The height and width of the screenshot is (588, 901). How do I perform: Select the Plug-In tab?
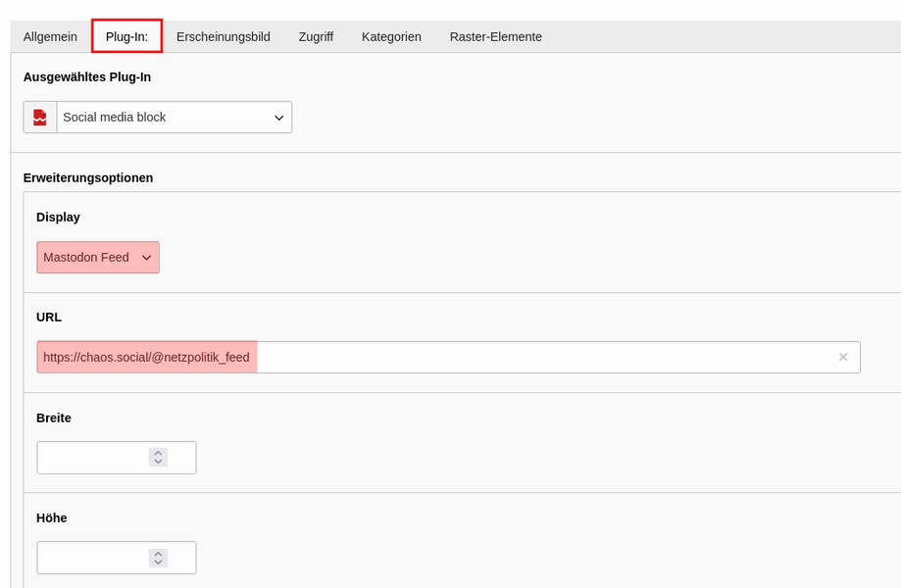(127, 37)
